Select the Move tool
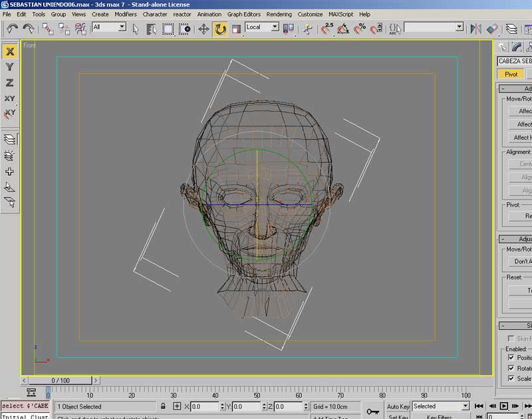532x419 pixels. [204, 29]
